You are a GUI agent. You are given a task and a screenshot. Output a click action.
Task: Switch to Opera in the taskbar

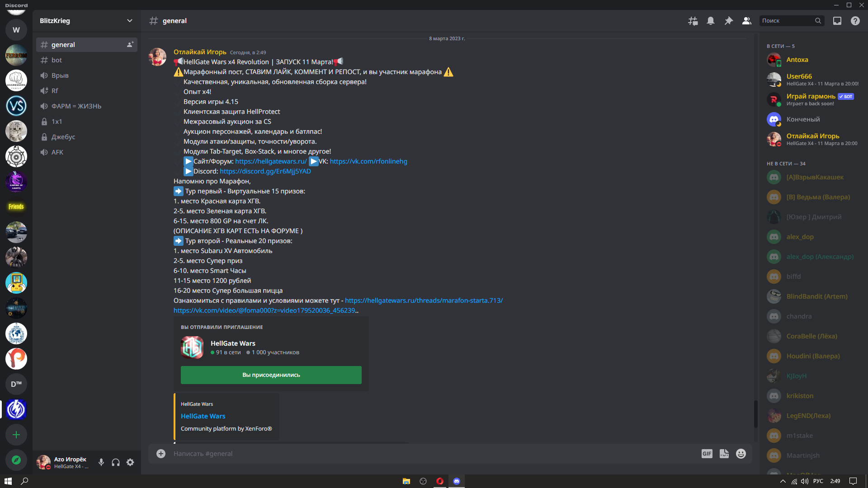pos(440,481)
